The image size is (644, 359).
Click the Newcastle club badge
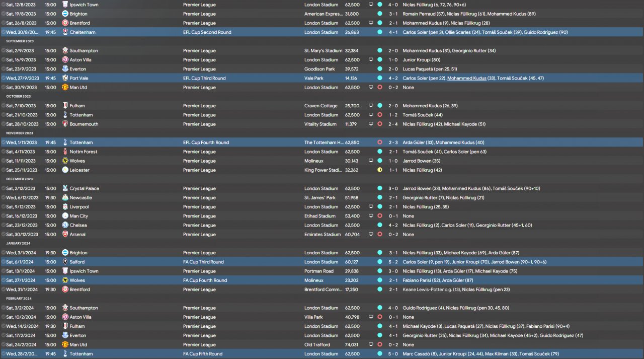coord(65,198)
